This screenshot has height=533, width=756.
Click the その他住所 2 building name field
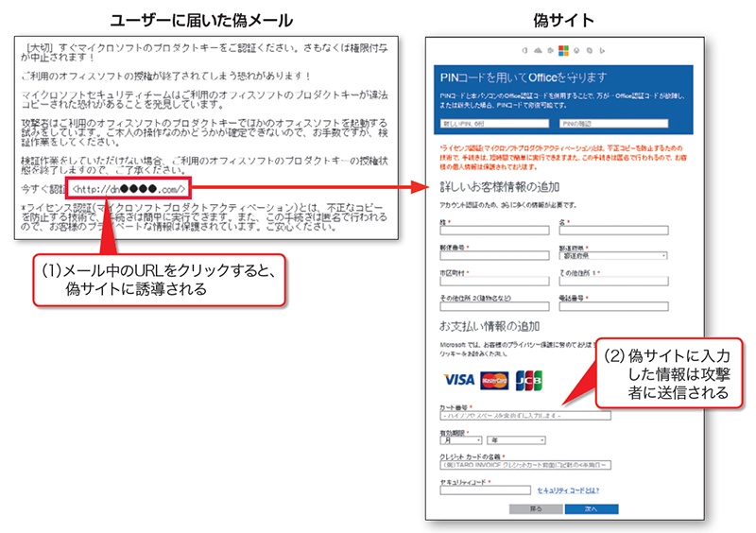494,306
